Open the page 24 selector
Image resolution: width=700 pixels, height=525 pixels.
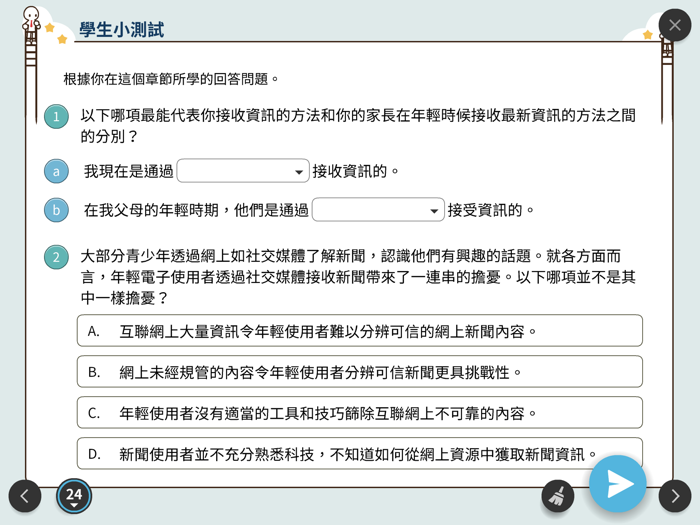tap(74, 496)
